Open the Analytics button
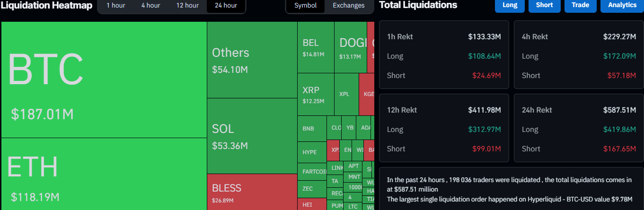 [622, 5]
